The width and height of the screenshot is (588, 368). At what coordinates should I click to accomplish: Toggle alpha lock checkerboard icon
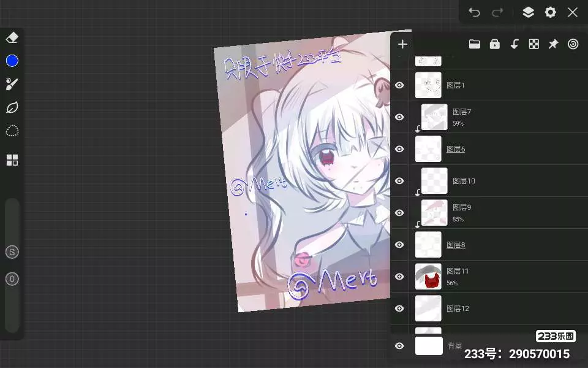pyautogui.click(x=534, y=44)
